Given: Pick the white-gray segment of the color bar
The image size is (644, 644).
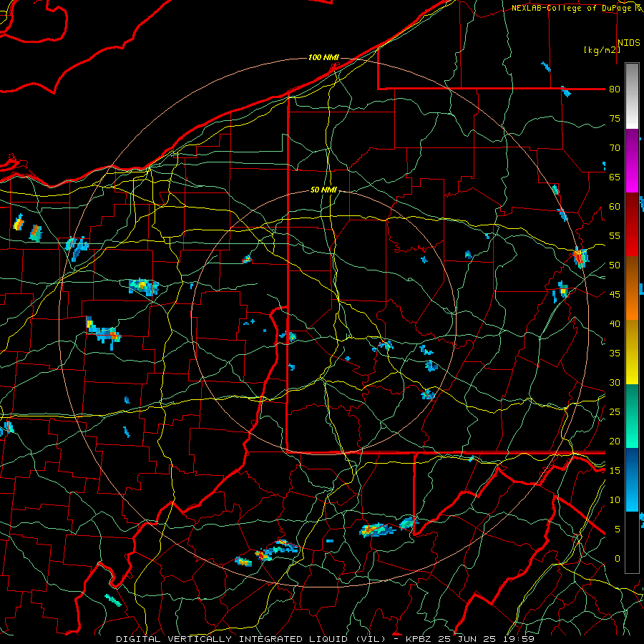Looking at the screenshot, I should 632,96.
